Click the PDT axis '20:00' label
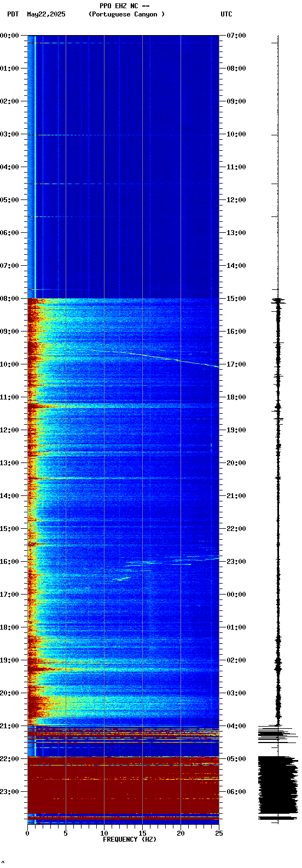This screenshot has height=868, width=302. click(x=9, y=693)
